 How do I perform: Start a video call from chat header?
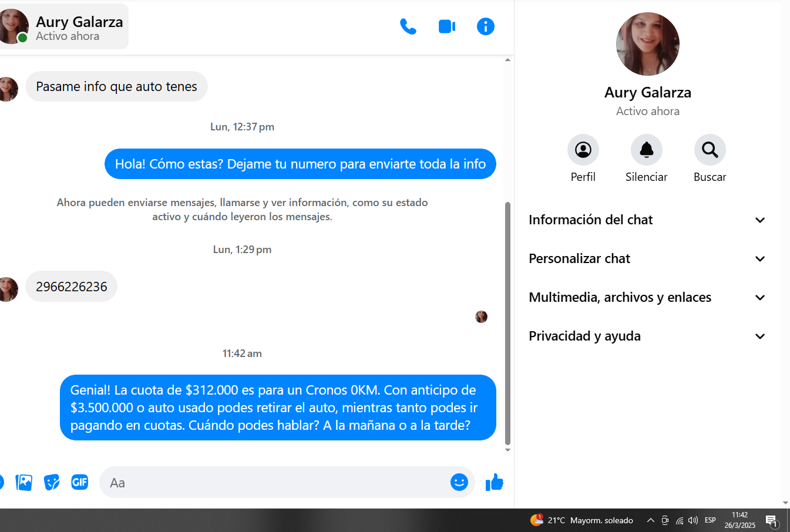[447, 26]
